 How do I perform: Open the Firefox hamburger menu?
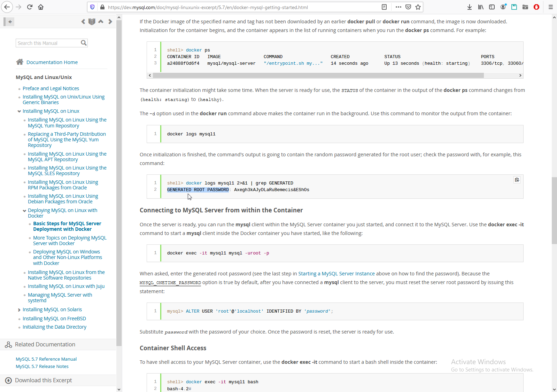(550, 7)
